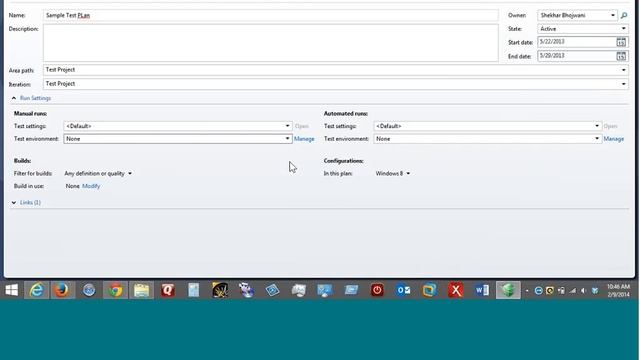
Task: Open Automated runs Test settings dropdown
Action: [x=597, y=126]
